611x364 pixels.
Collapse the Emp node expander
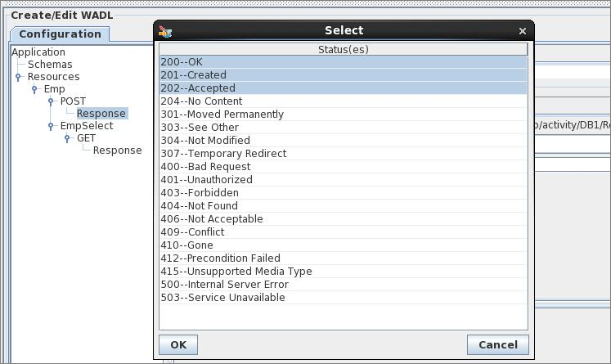point(34,89)
